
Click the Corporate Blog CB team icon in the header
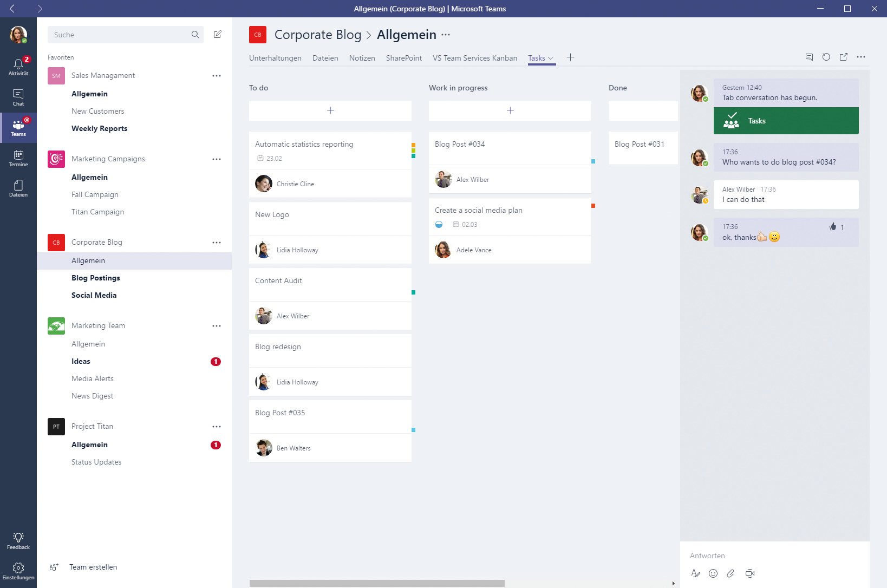(x=258, y=35)
